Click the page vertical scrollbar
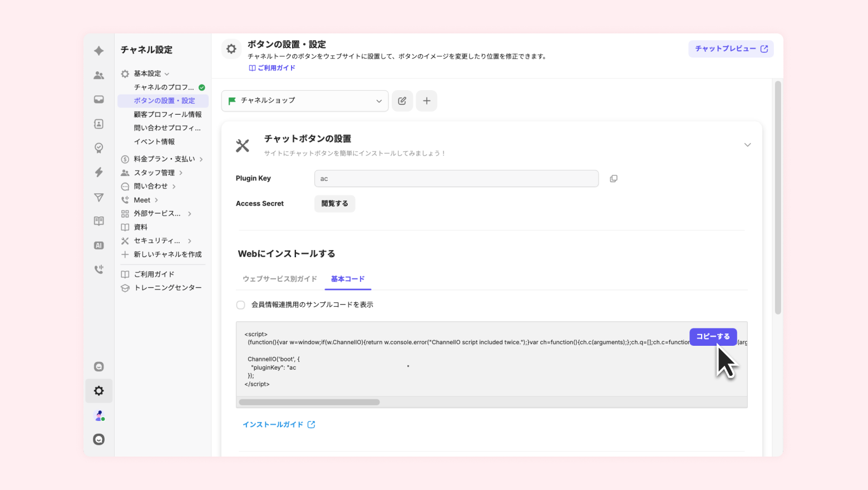The image size is (868, 490). pos(778,198)
